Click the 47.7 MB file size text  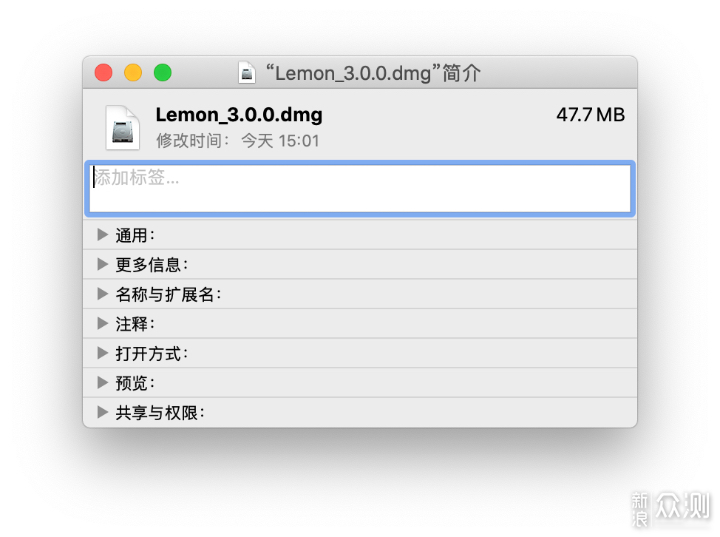591,115
